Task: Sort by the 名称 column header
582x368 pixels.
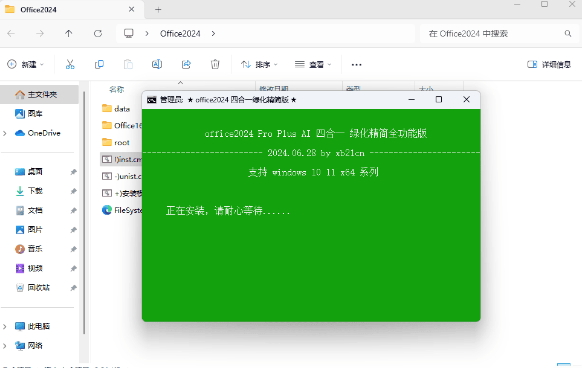Action: click(x=117, y=89)
